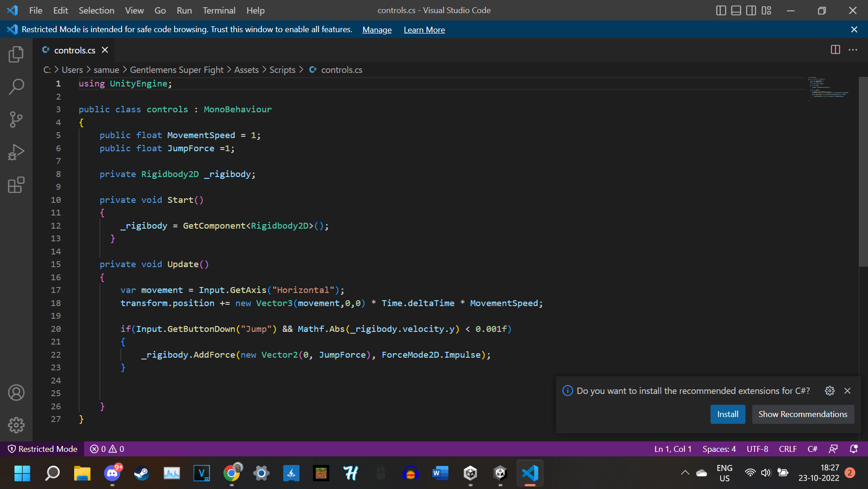Install the recommended C# extensions

pyautogui.click(x=727, y=414)
